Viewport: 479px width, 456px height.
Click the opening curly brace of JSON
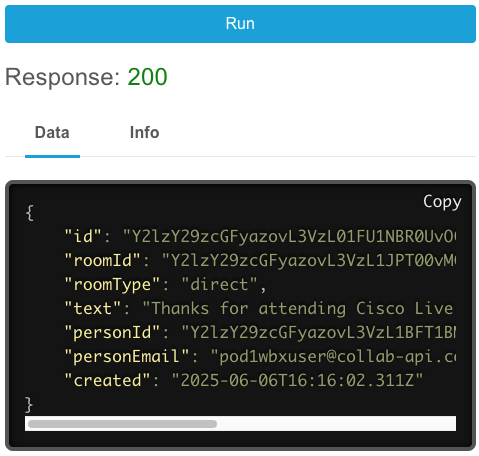pyautogui.click(x=29, y=213)
